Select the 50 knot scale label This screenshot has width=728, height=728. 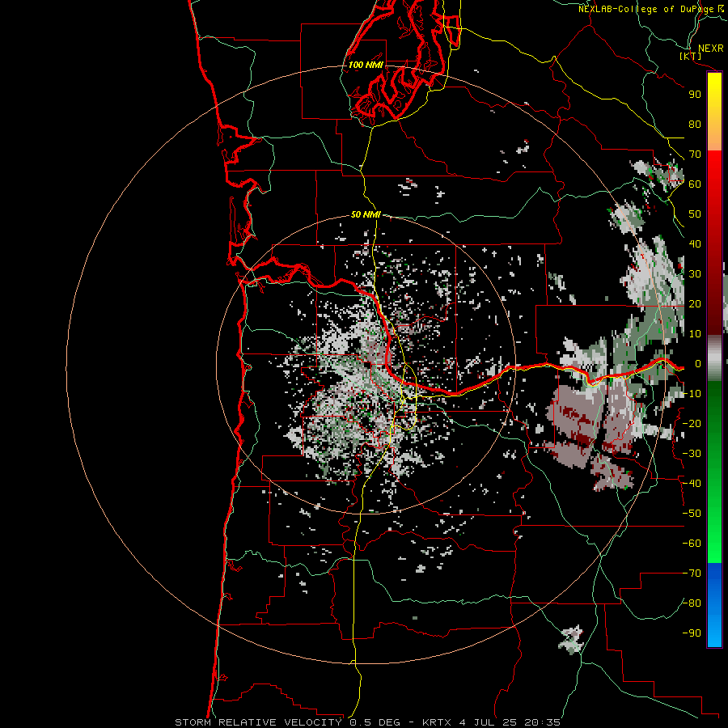point(695,214)
